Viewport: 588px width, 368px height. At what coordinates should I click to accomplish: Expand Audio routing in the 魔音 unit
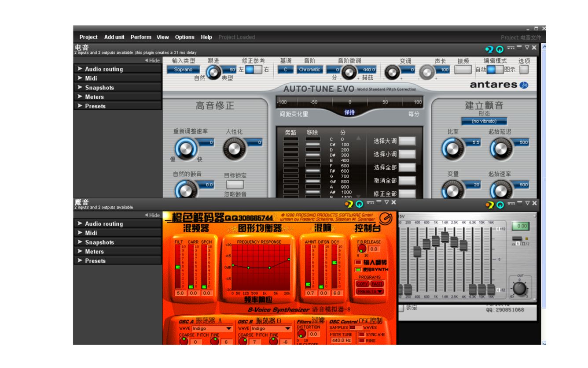coord(118,224)
